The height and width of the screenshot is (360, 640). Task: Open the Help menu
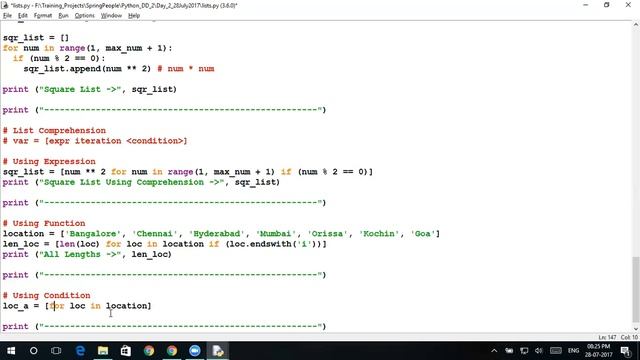(x=134, y=16)
